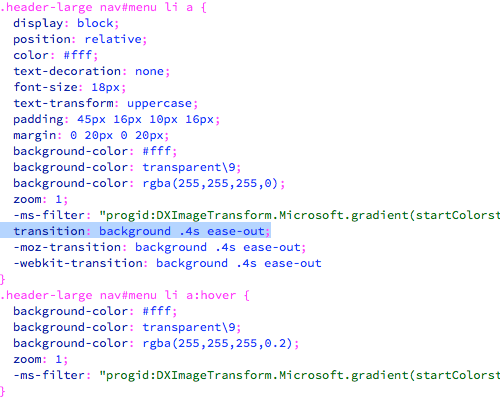Click the -moz-transition property line
This screenshot has height=398, width=500.
160,247
